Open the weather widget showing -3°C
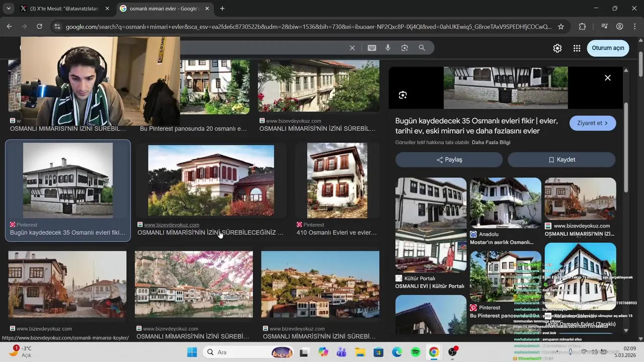This screenshot has width=644, height=362. pyautogui.click(x=22, y=351)
